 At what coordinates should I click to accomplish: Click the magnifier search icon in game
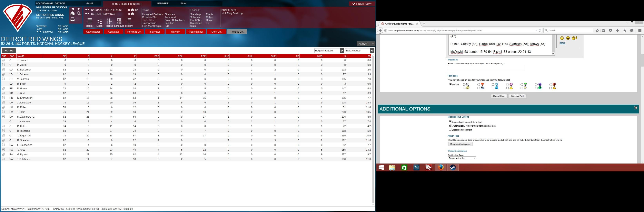[79, 14]
